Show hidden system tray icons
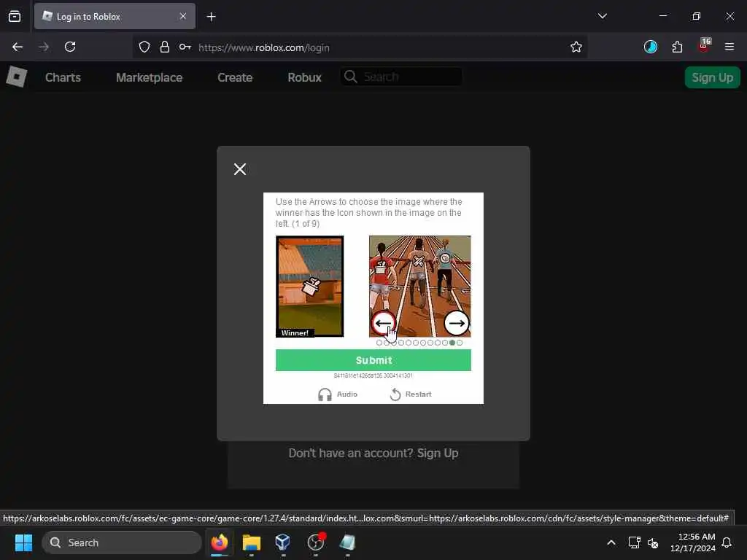The image size is (747, 560). click(x=611, y=542)
